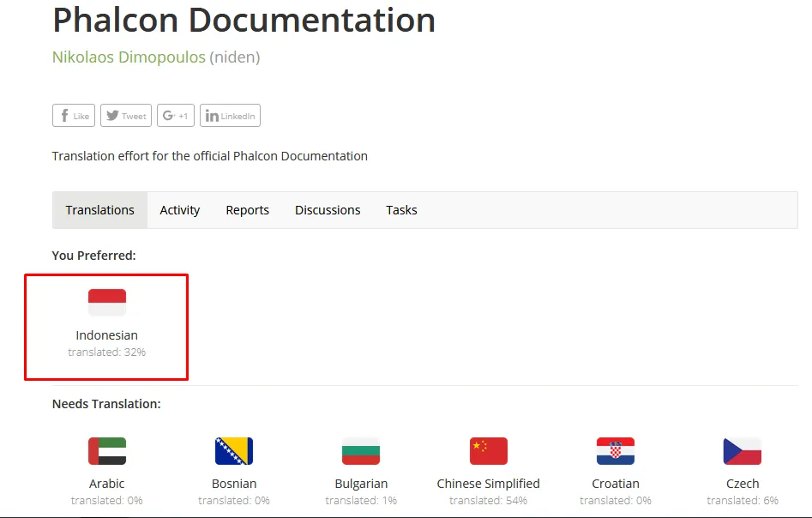Open the Czech flag icon

[742, 451]
